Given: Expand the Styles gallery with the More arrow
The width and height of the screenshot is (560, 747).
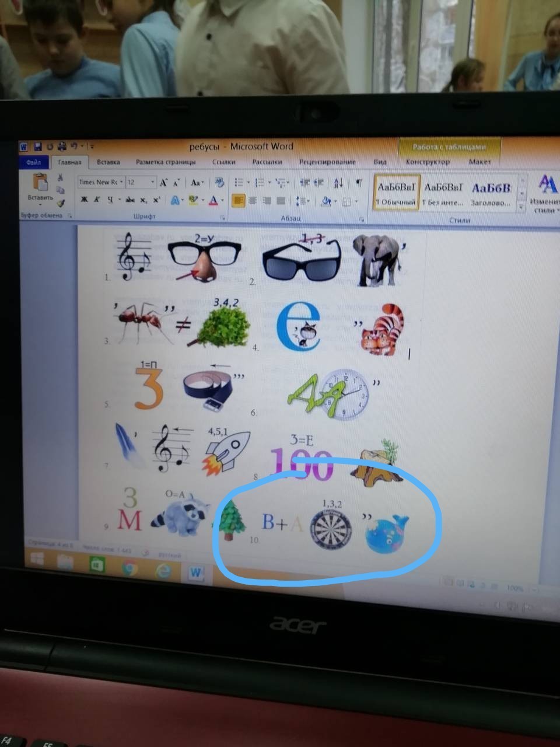Looking at the screenshot, I should coord(521,207).
